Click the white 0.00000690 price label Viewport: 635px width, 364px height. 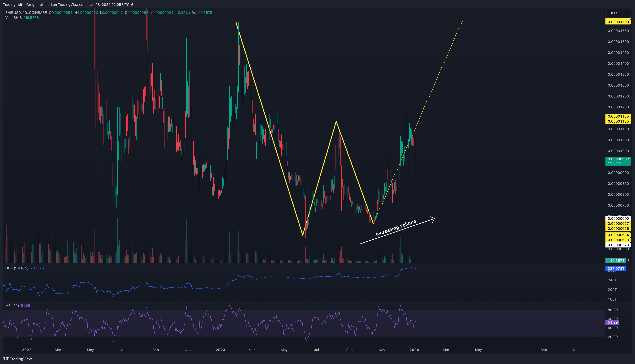618,218
